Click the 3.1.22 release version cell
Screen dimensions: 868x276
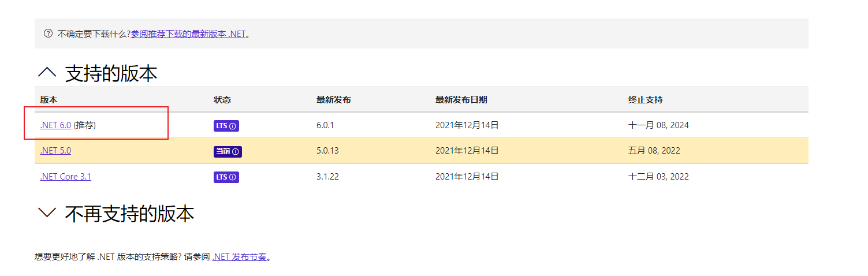click(327, 177)
